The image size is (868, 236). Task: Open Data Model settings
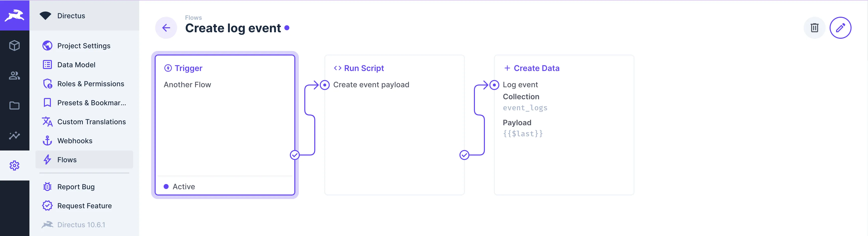click(76, 64)
